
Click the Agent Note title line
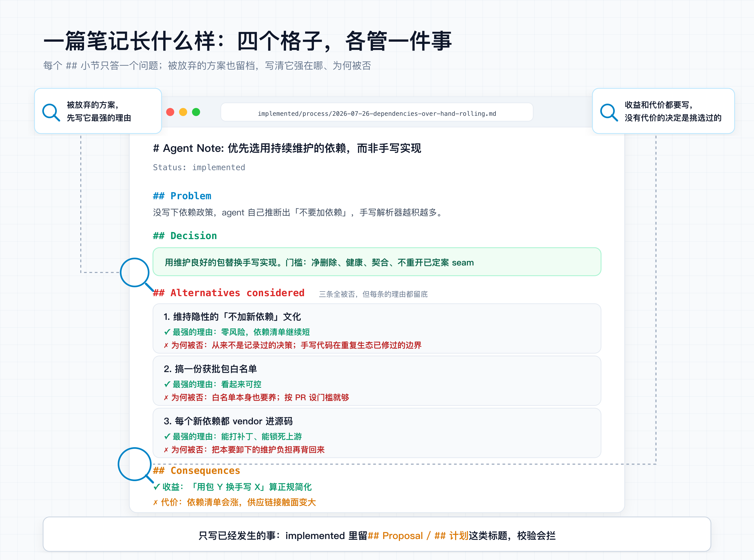click(x=287, y=148)
